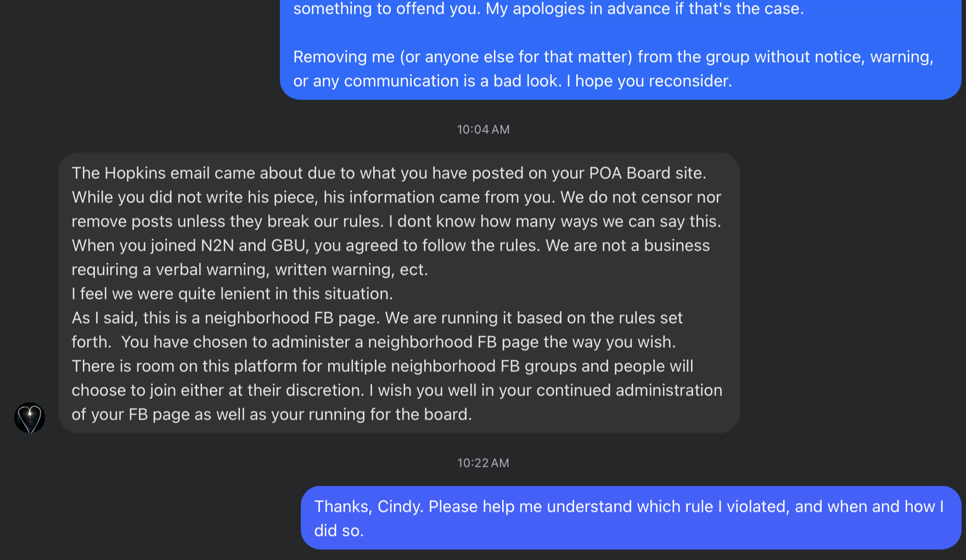The width and height of the screenshot is (966, 560).
Task: Click the heart profile avatar beside the gray message
Action: (30, 418)
